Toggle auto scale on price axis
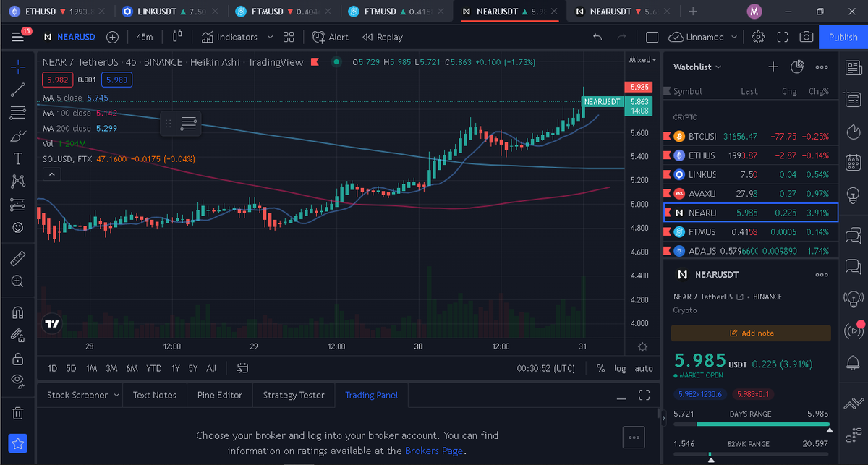This screenshot has height=465, width=868. click(644, 368)
